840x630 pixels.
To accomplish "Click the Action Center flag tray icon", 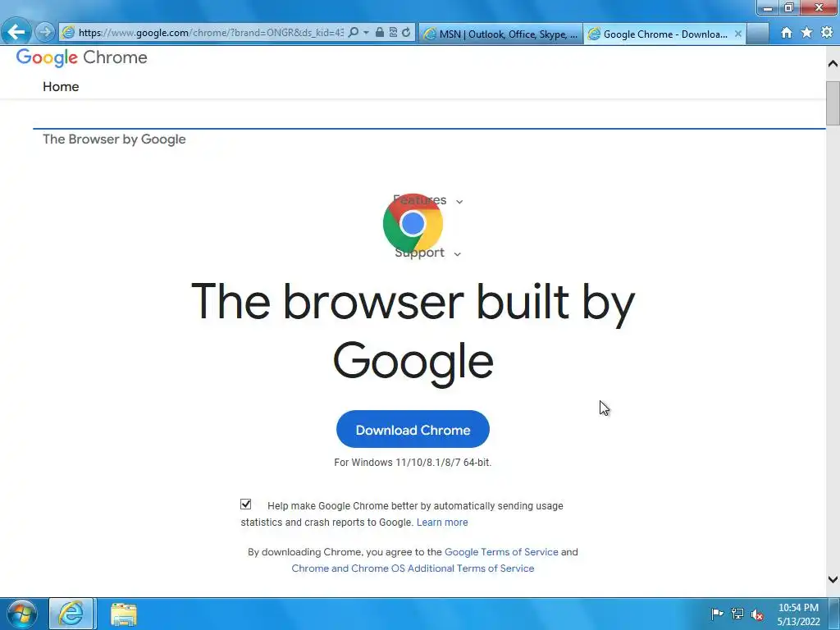I will [x=717, y=614].
